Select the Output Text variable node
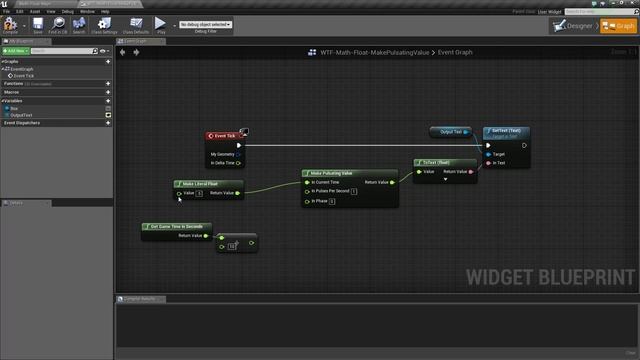This screenshot has width=640, height=360. (451, 132)
